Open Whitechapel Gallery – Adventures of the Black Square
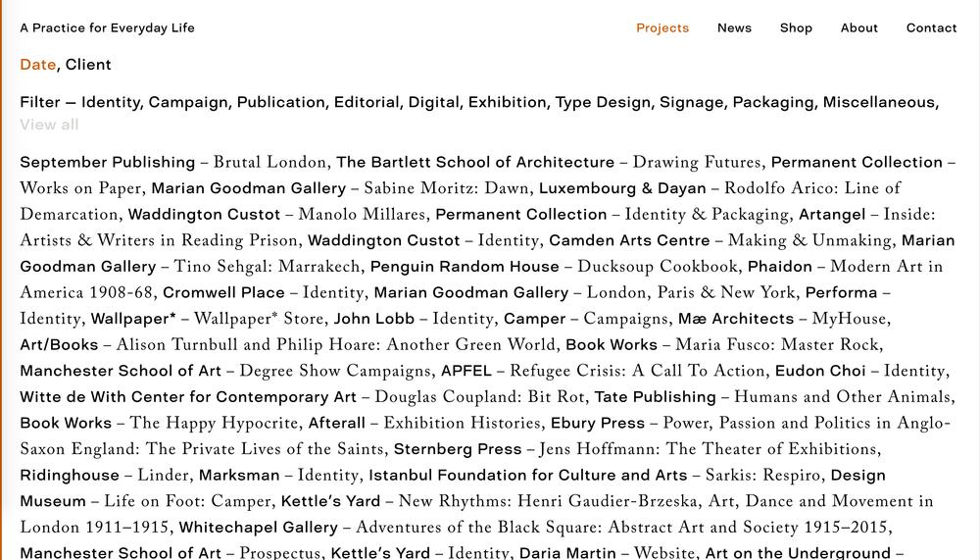The width and height of the screenshot is (980, 560). click(x=532, y=528)
